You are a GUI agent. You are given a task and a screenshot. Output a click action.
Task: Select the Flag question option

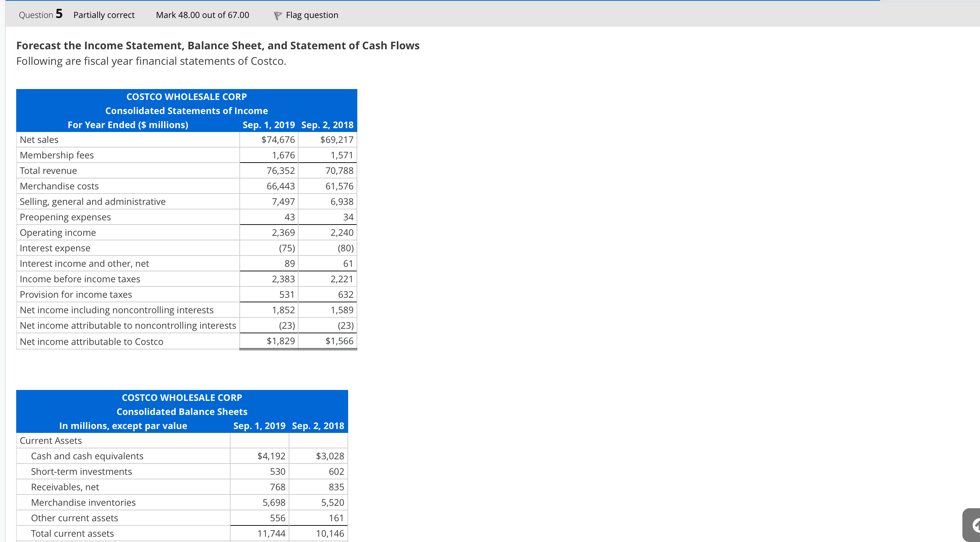pos(312,15)
